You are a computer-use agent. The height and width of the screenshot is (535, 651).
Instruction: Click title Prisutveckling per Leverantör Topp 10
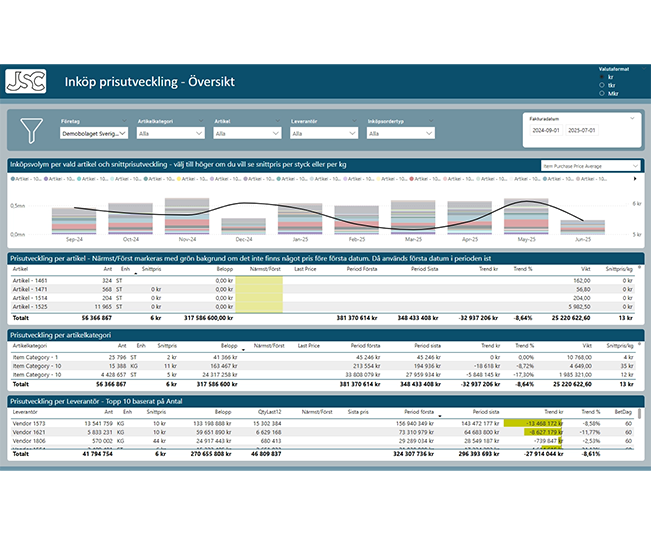point(96,401)
